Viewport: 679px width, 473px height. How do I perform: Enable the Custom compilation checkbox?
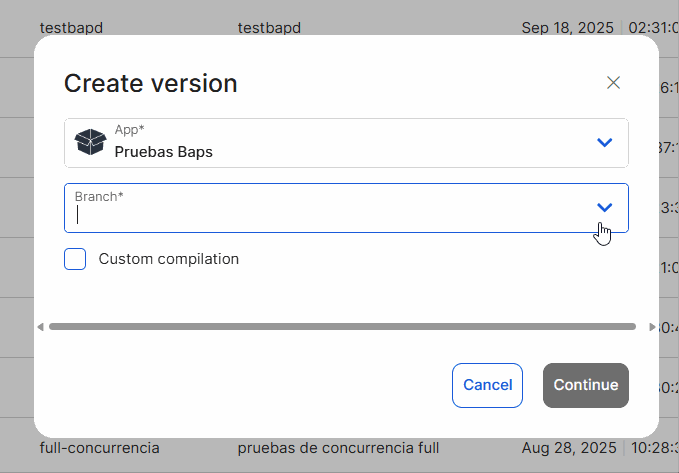click(x=75, y=259)
